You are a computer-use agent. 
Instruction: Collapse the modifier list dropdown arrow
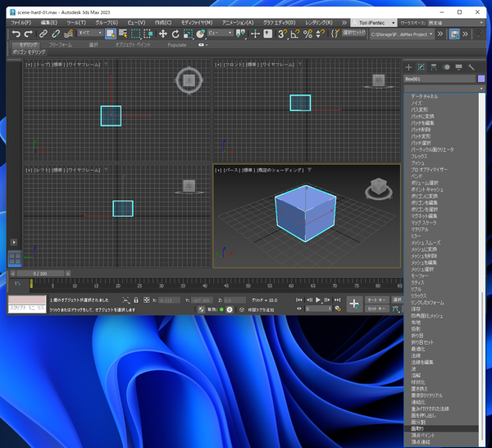coord(481,89)
